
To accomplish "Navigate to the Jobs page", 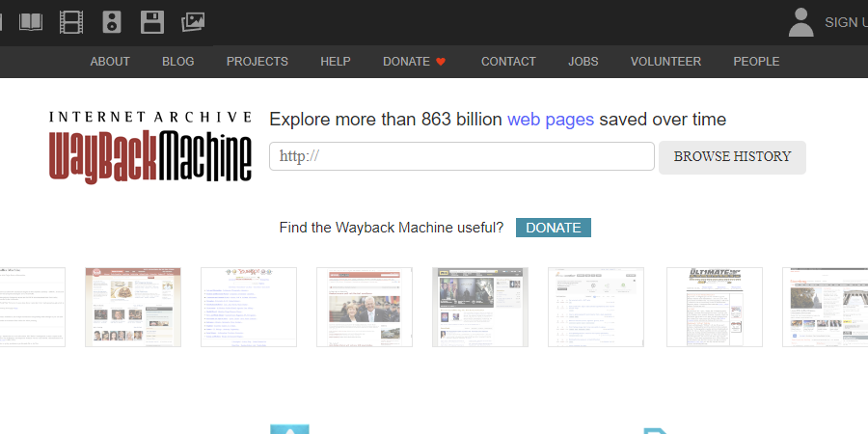I will (583, 62).
